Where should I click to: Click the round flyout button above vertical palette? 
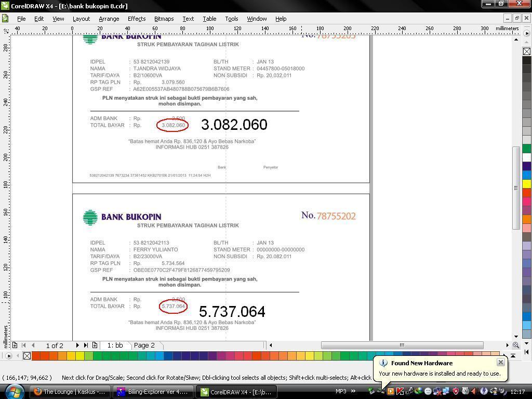(527, 33)
